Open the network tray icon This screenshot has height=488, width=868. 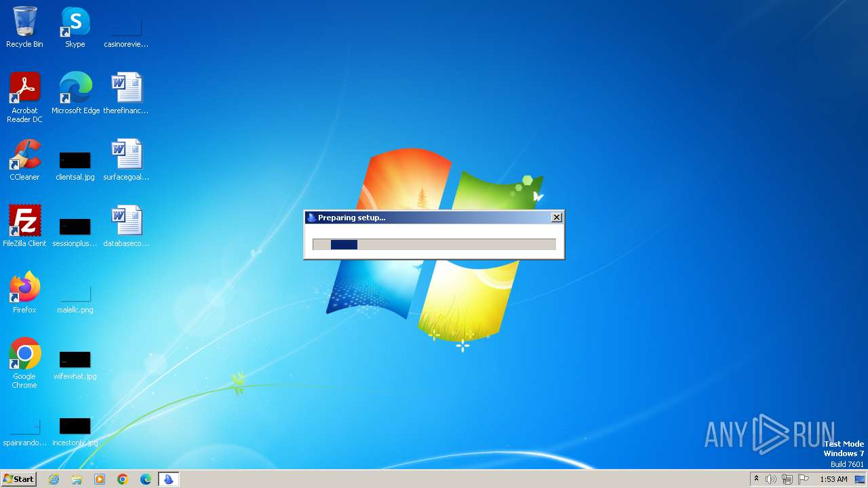point(787,479)
